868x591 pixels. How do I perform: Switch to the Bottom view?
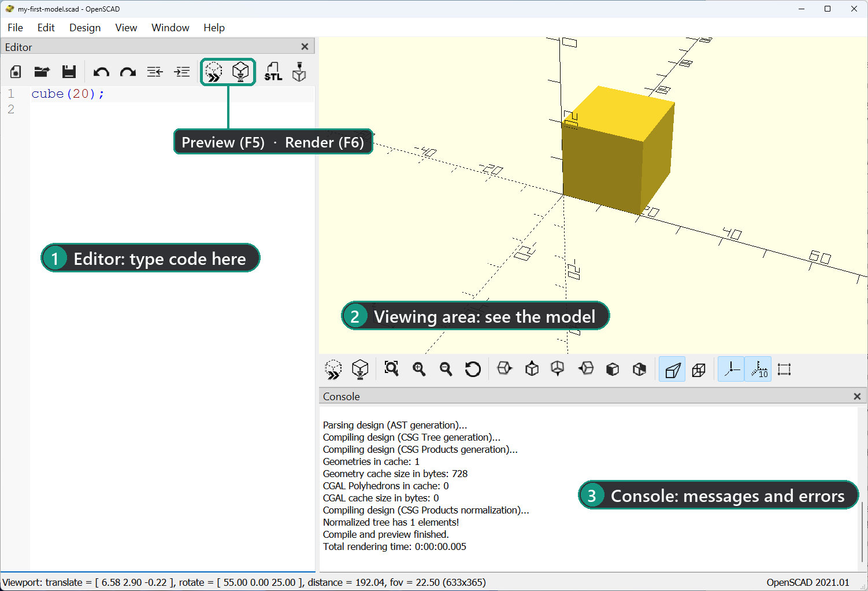click(x=558, y=369)
